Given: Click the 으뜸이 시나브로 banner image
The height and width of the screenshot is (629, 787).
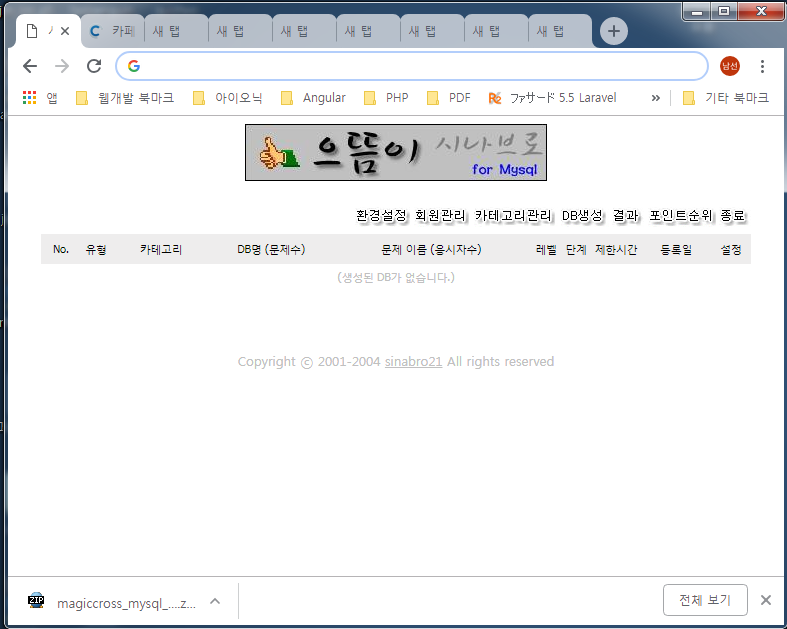Looking at the screenshot, I should (x=396, y=152).
